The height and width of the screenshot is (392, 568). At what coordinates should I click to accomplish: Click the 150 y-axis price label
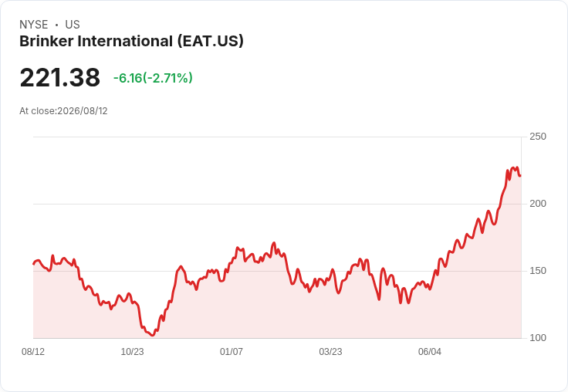[x=538, y=271]
